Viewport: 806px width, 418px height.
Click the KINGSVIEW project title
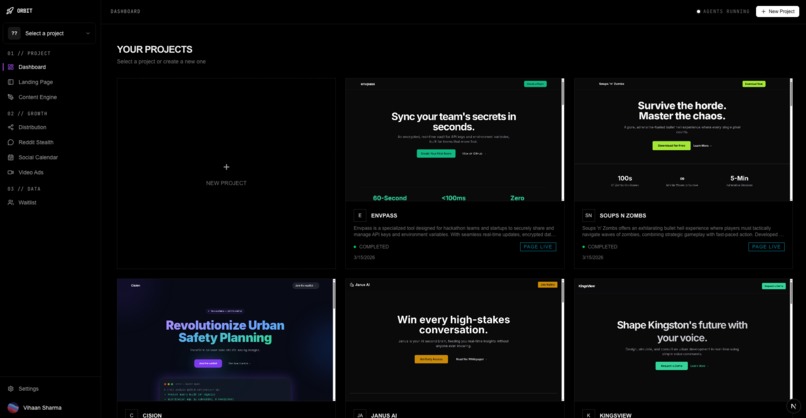coord(615,415)
